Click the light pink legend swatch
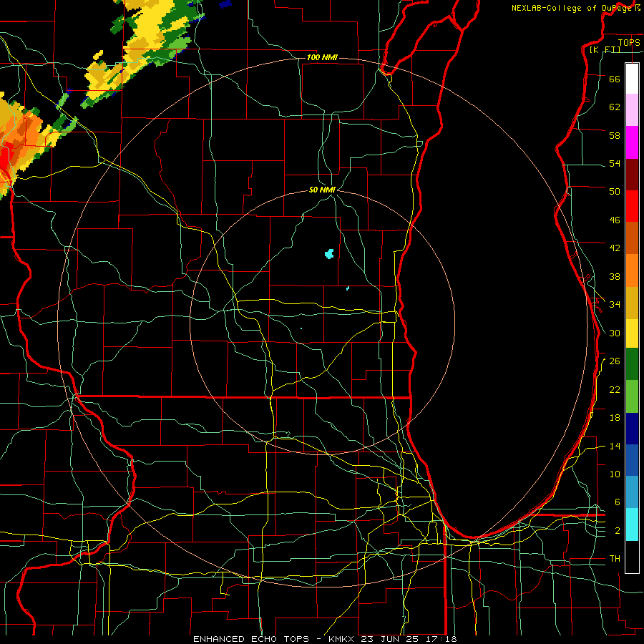Viewport: 644px width, 644px height. click(632, 109)
